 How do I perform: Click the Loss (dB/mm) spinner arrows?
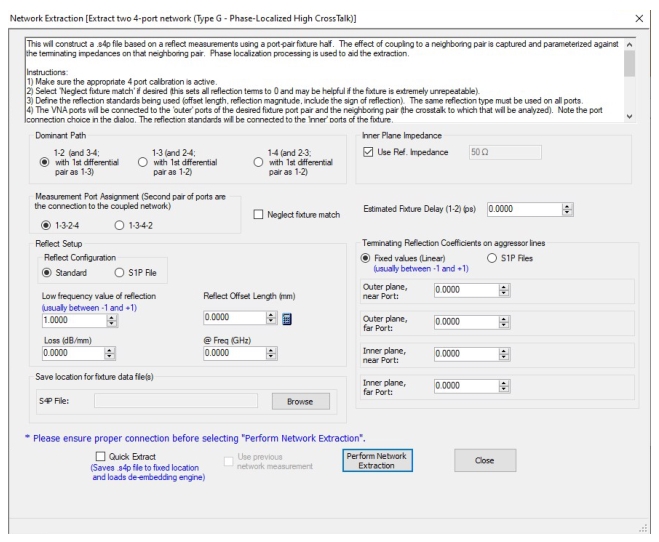tap(109, 353)
